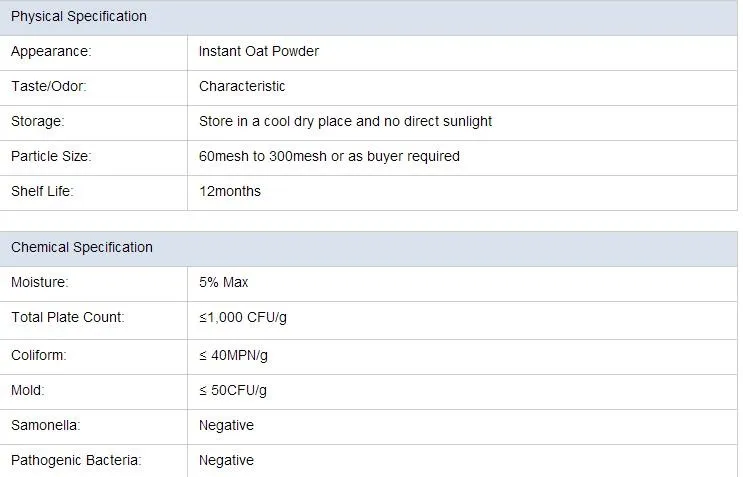The width and height of the screenshot is (743, 477).
Task: Click the Characteristic value cell
Action: click(242, 86)
